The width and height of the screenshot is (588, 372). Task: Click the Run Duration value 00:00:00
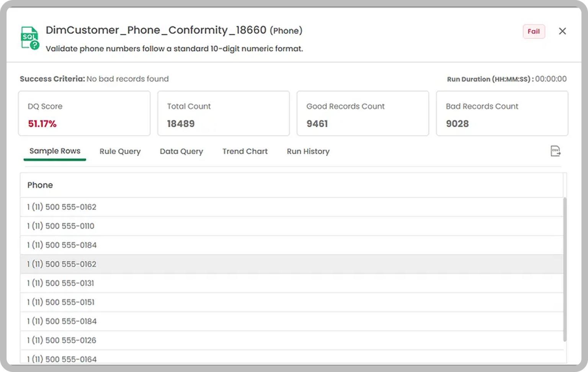coord(551,79)
